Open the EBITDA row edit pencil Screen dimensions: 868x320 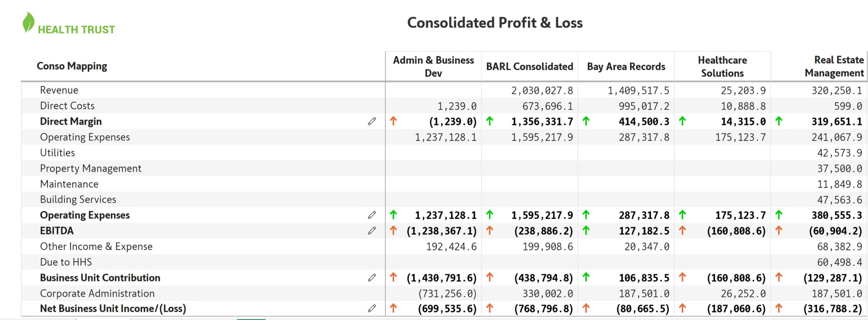372,231
